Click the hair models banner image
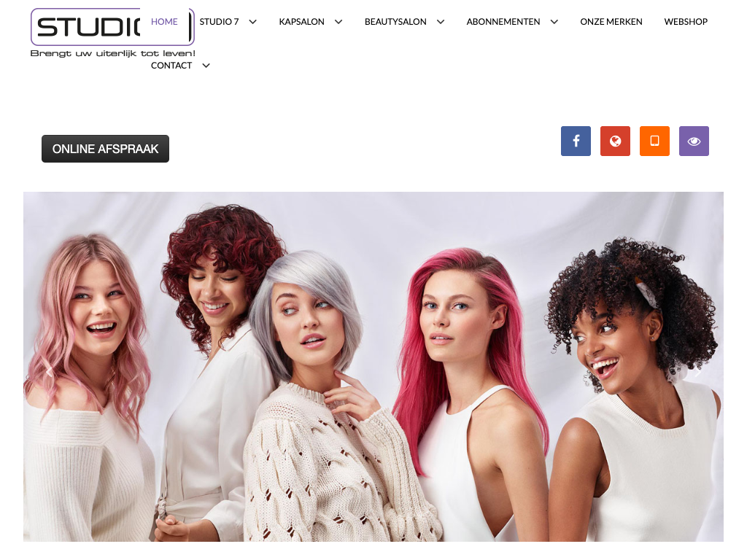 click(373, 367)
